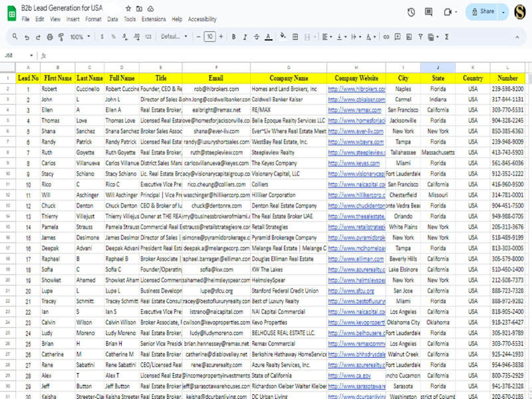Increase the font size
This screenshot has width=532, height=399.
[221, 37]
